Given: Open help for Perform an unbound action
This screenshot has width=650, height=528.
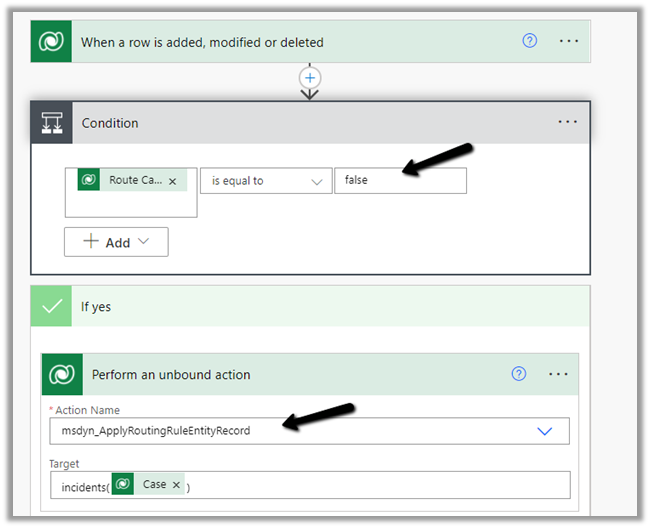Looking at the screenshot, I should coord(518,374).
